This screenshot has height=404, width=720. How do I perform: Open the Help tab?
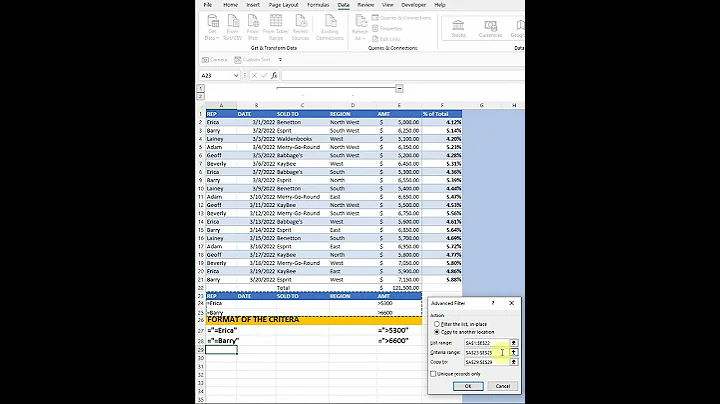(440, 5)
